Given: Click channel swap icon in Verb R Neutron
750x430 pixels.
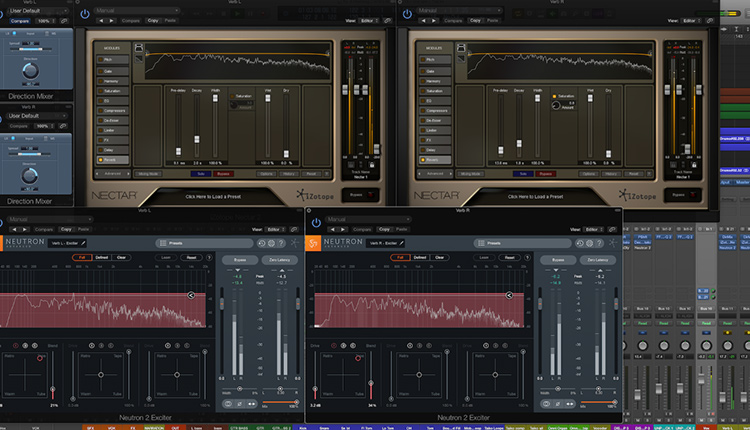Looking at the screenshot, I should click(569, 404).
